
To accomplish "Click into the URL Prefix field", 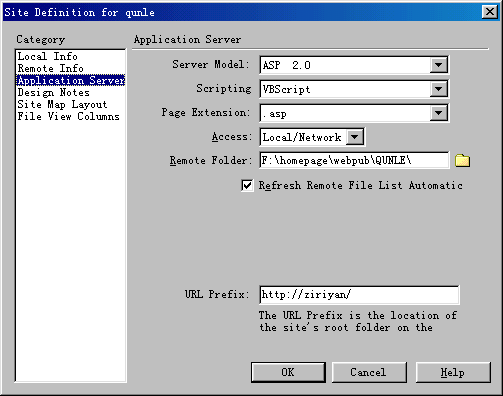I will 359,295.
